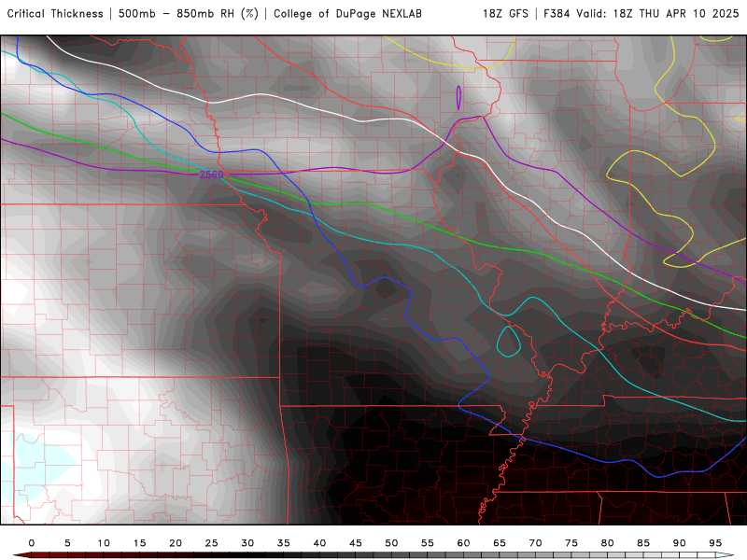The height and width of the screenshot is (560, 747).
Task: Click the "50" value on the colorbar
Action: [x=391, y=543]
